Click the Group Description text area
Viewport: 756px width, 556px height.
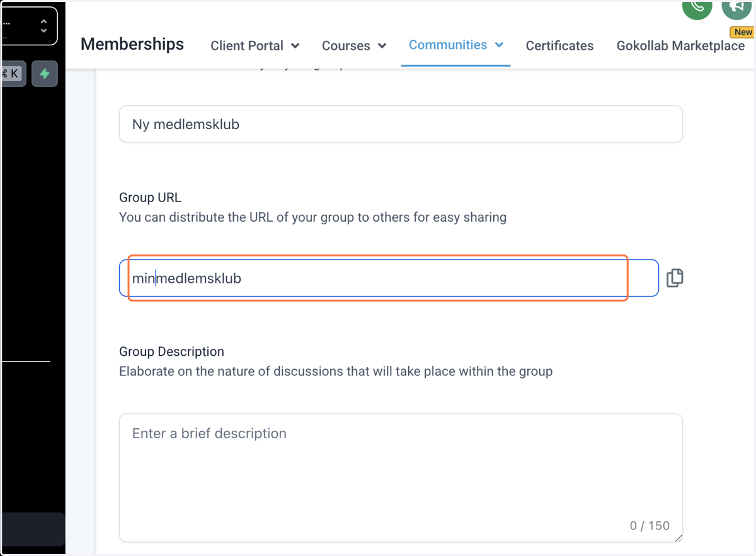click(401, 477)
